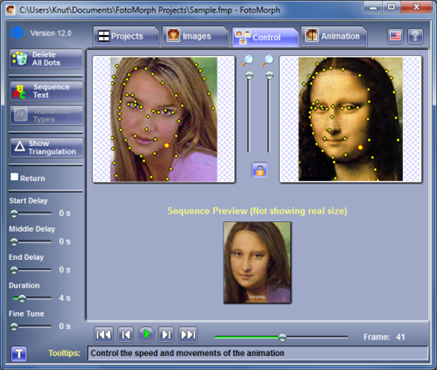
Task: Click the left image zoom magnifier icon
Action: [x=248, y=60]
